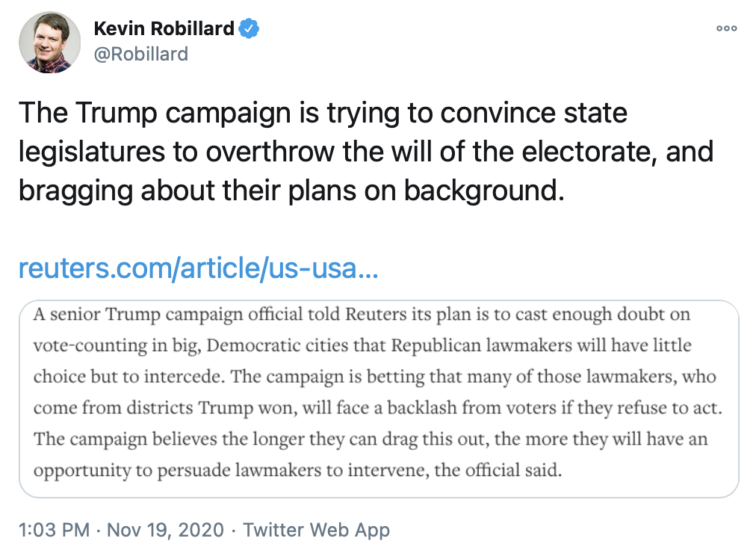Image resolution: width=756 pixels, height=550 pixels.
Task: Click the tweet line "bragging about their plans"
Action: point(290,190)
